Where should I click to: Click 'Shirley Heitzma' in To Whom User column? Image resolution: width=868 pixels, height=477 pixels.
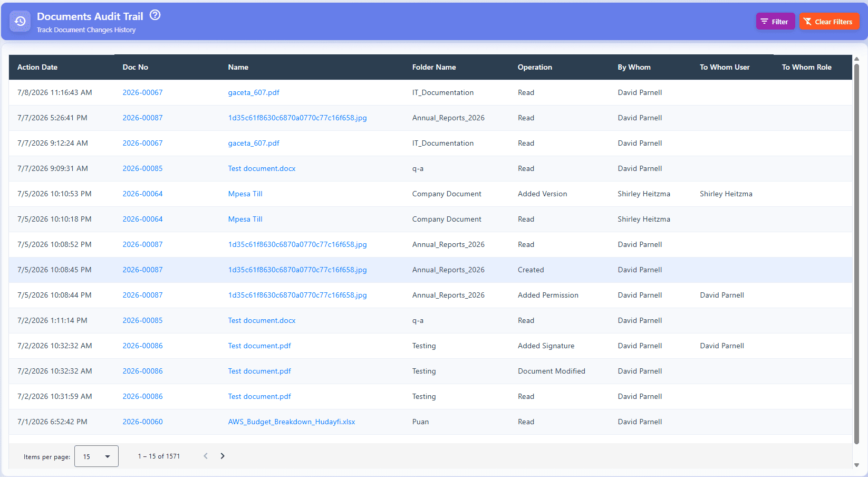coord(726,194)
